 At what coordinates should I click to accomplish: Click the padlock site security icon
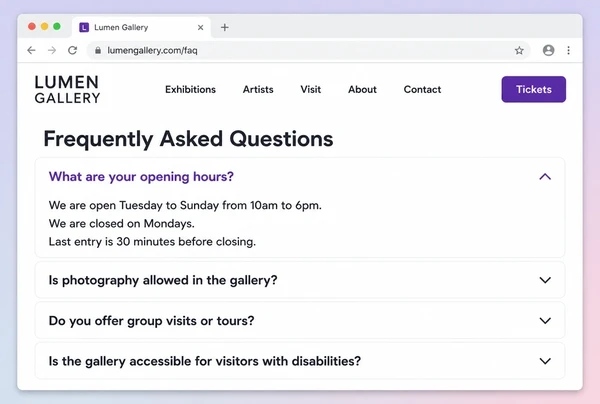coord(98,50)
